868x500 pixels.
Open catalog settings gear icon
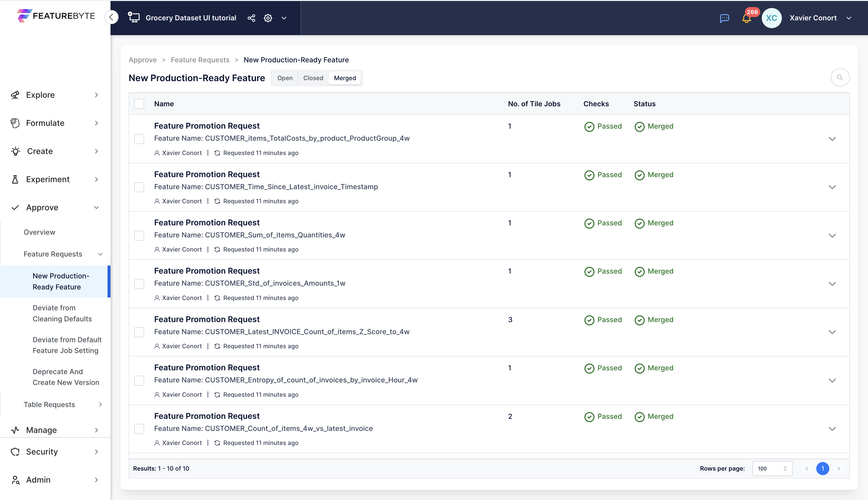268,18
